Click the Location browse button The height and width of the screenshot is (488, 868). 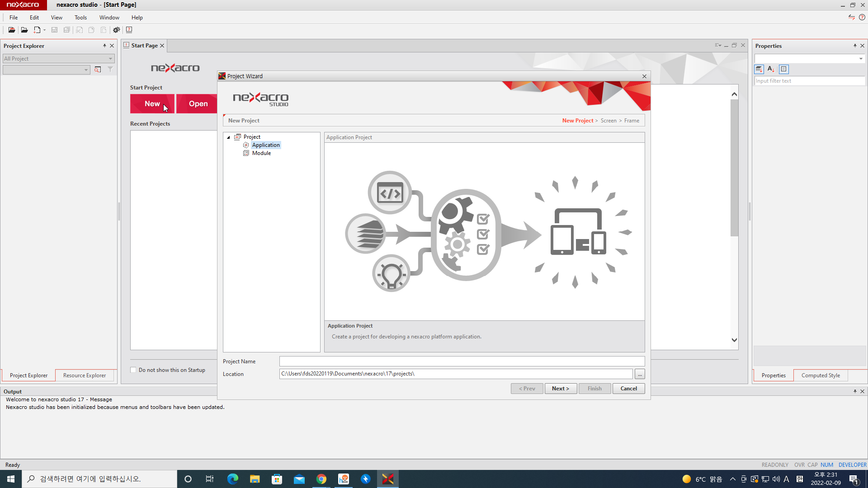point(640,374)
